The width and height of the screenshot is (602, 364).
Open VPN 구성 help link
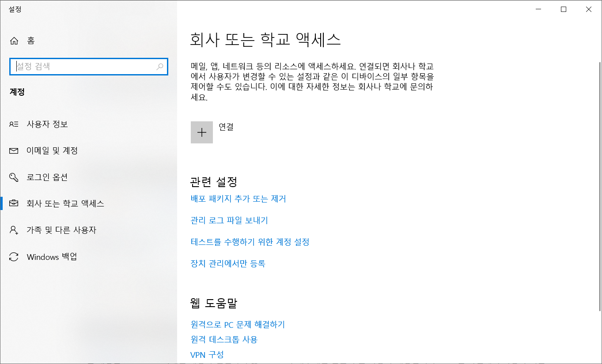(x=207, y=355)
